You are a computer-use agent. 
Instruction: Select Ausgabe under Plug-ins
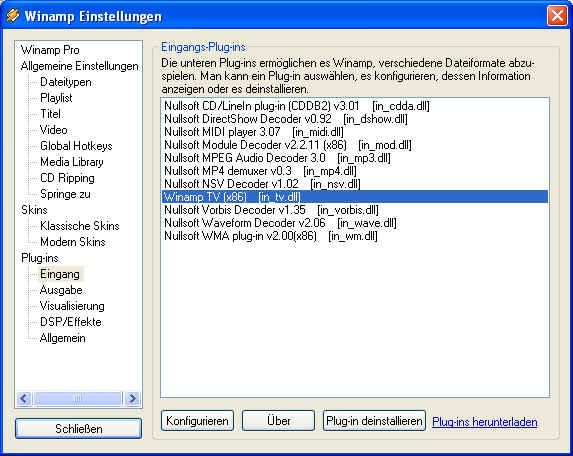click(x=61, y=290)
